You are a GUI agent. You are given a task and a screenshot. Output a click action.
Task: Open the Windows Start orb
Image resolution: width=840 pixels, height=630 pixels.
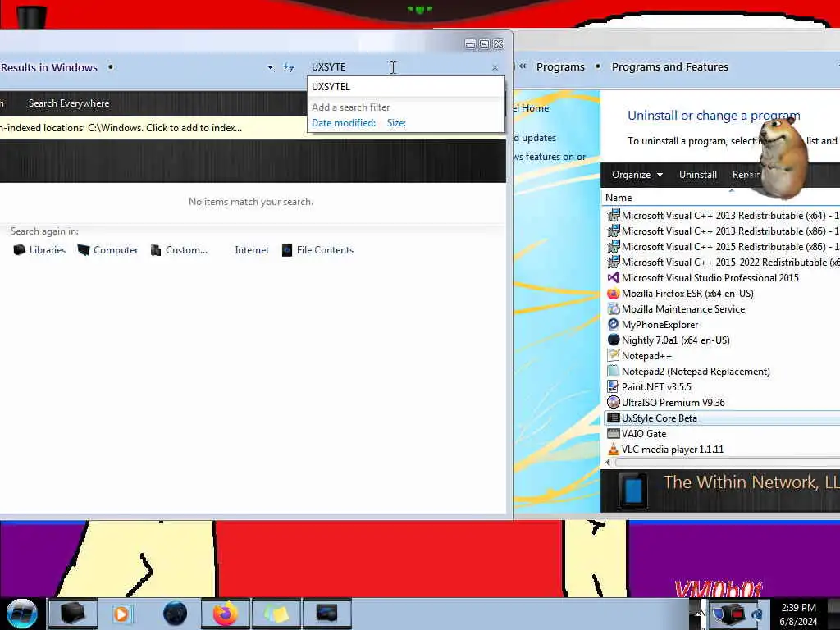tap(22, 613)
